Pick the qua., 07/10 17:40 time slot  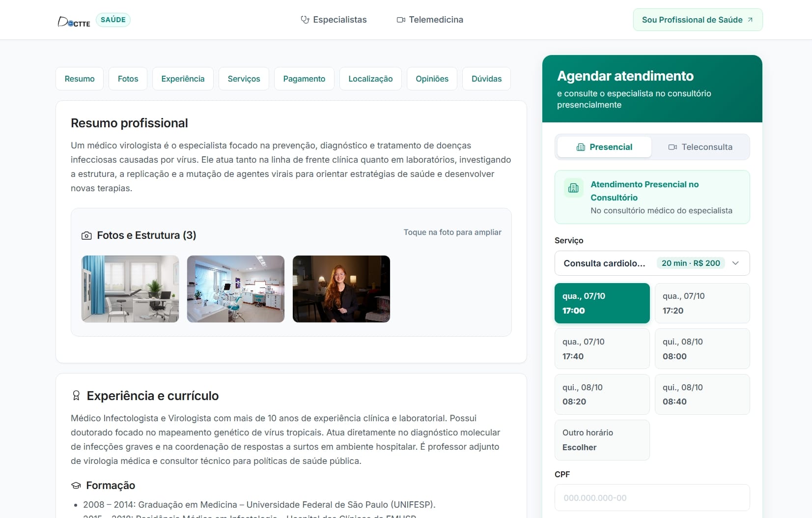[602, 349]
